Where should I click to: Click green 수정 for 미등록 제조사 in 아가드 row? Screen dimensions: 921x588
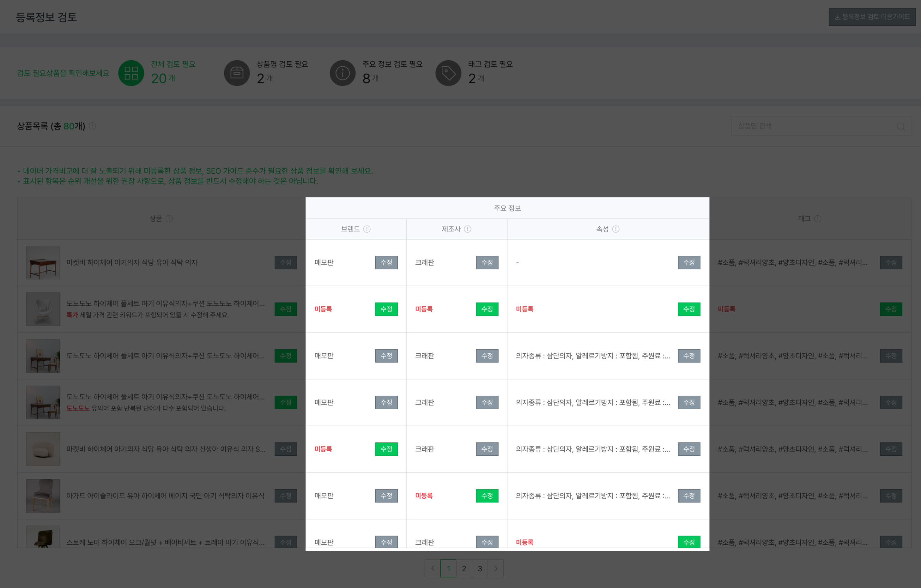point(487,495)
